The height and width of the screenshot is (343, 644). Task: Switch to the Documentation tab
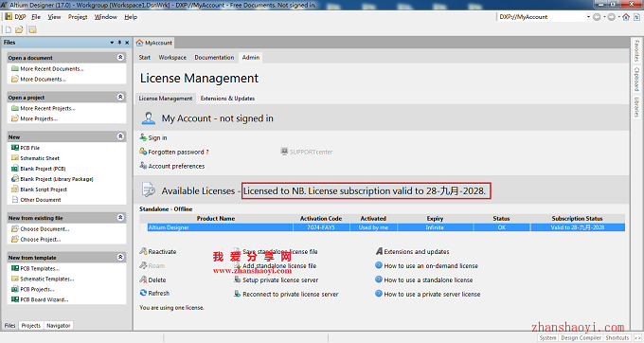214,58
